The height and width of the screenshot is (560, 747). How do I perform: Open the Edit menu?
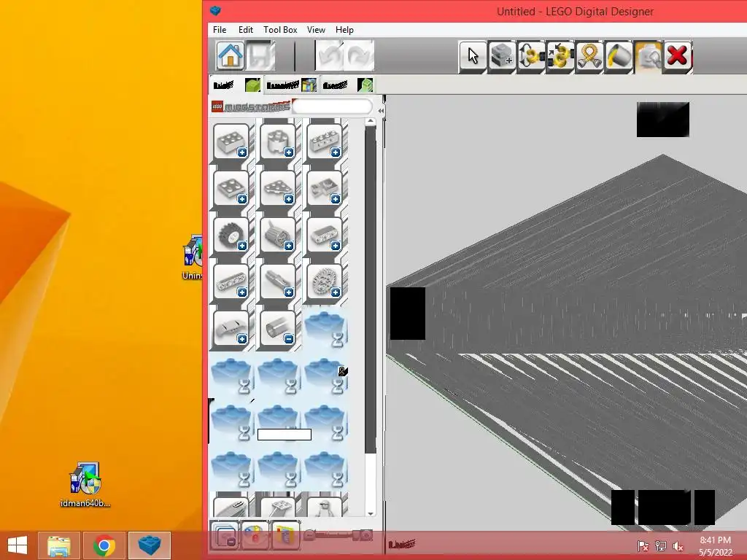(246, 29)
